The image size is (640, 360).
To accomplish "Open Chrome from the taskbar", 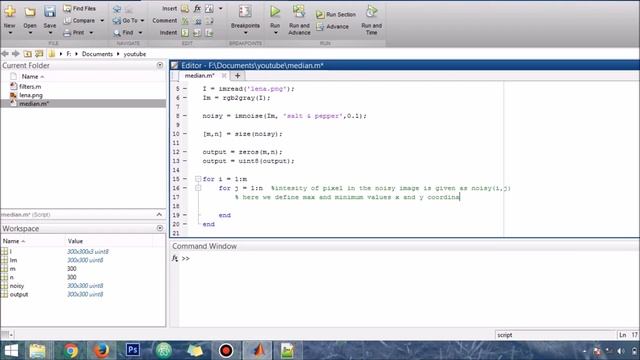I will coord(71,351).
